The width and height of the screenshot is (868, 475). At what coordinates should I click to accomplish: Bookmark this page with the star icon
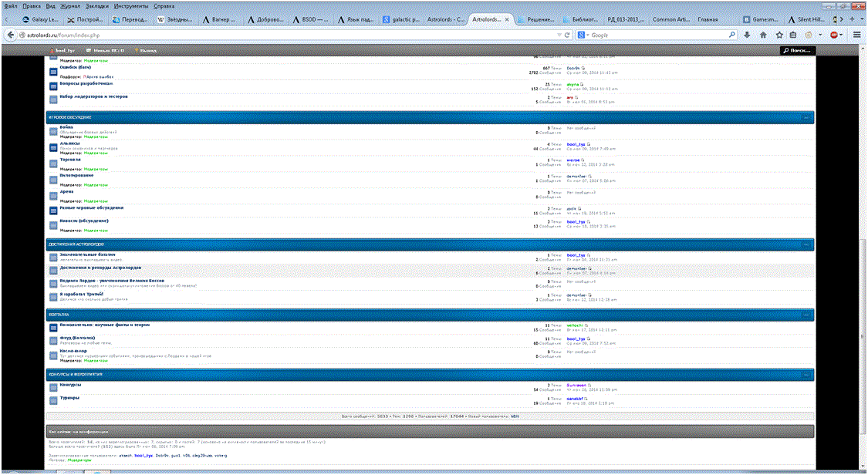click(x=779, y=35)
